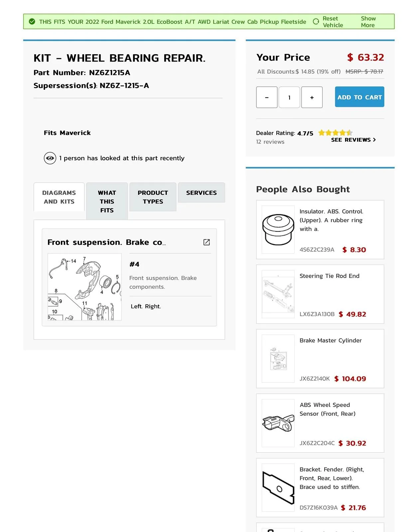The image size is (415, 532).
Task: Add the wheel bearing kit to cart
Action: pos(359,97)
